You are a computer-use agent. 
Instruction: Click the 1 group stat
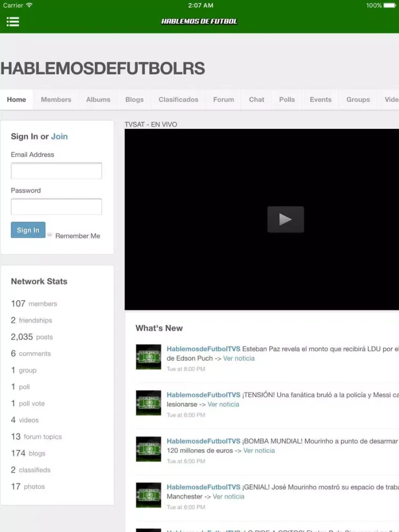click(24, 370)
